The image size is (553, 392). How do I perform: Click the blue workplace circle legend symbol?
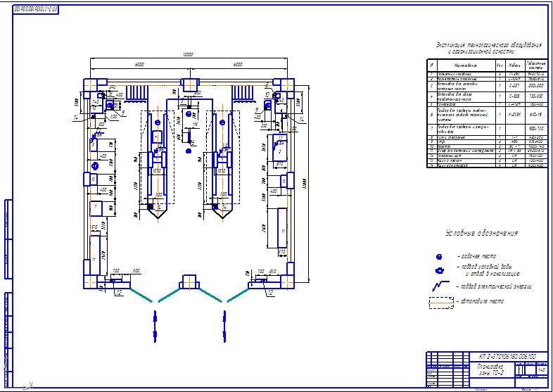pos(439,258)
